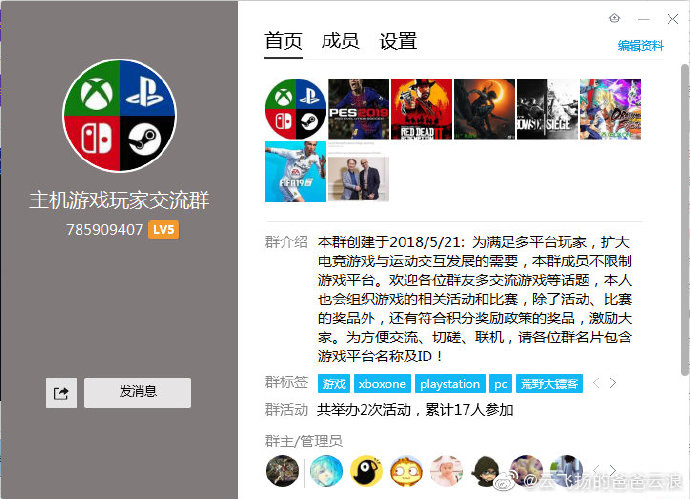Image resolution: width=690 pixels, height=499 pixels.
Task: Open the Tomb Raider orange eclipse image
Action: 484,109
